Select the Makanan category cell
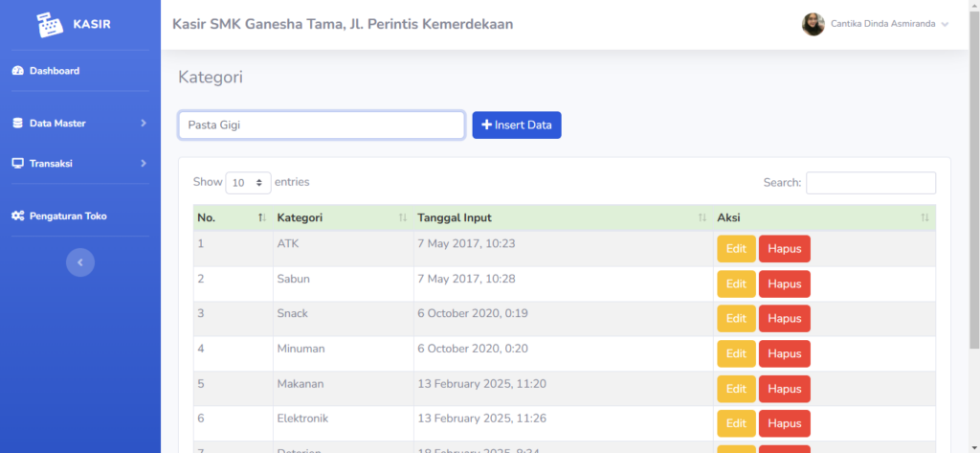This screenshot has width=980, height=453. (344, 389)
